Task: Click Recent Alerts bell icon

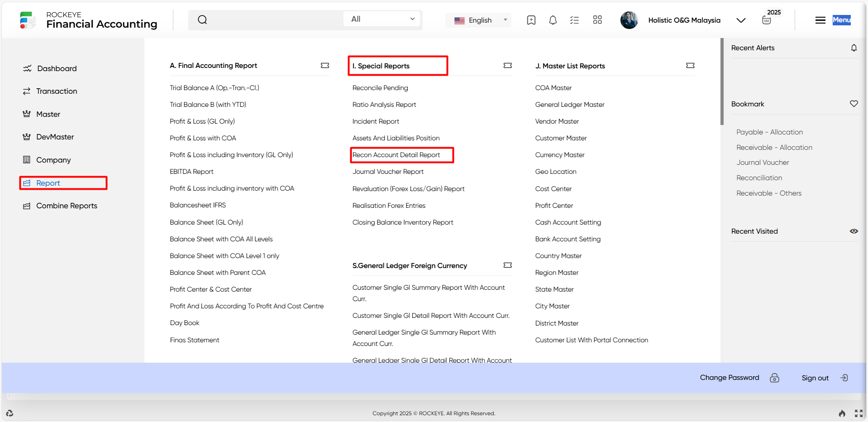Action: click(x=854, y=48)
